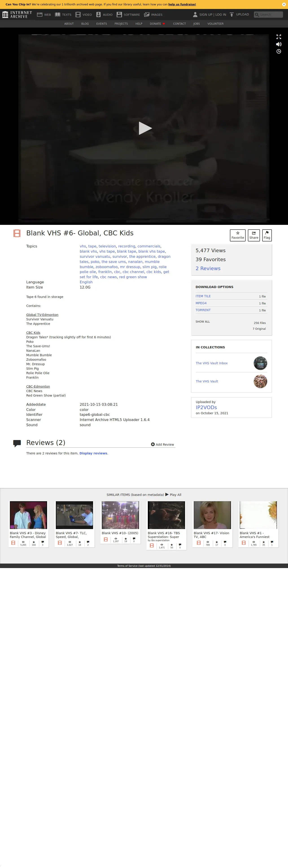288x868 pixels.
Task: Select the 'mr dressup' topic tag
Action: tap(130, 267)
